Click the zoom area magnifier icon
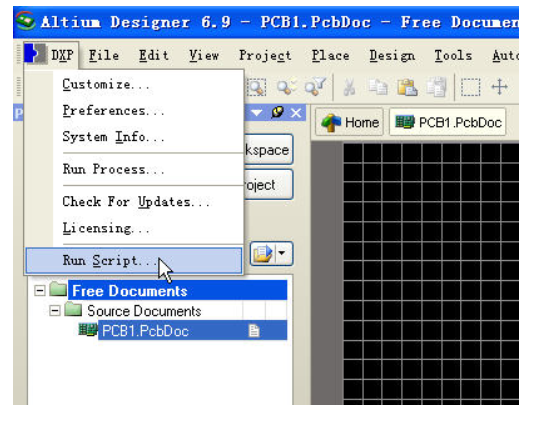Viewport: 558px width, 438px height. (257, 87)
